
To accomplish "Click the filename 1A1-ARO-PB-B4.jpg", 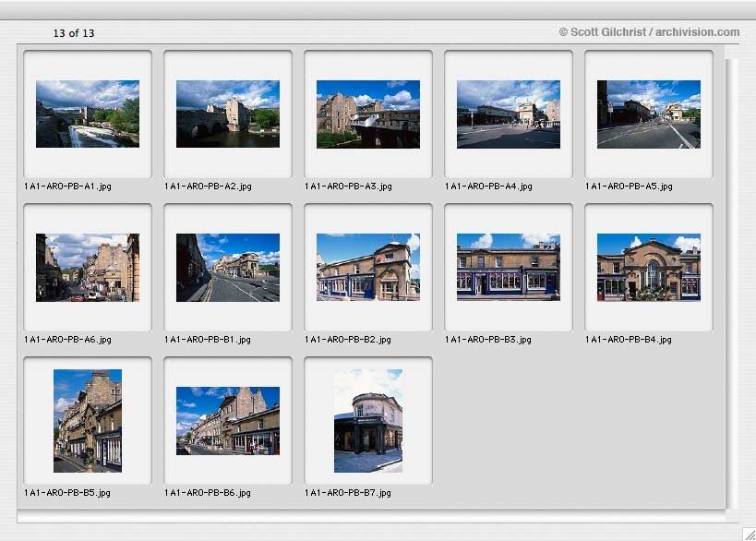I will (x=629, y=340).
